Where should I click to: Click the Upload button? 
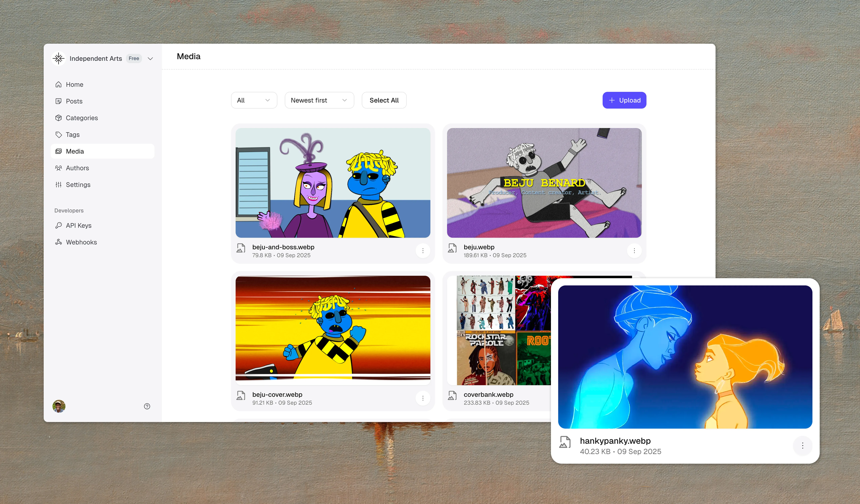tap(624, 100)
